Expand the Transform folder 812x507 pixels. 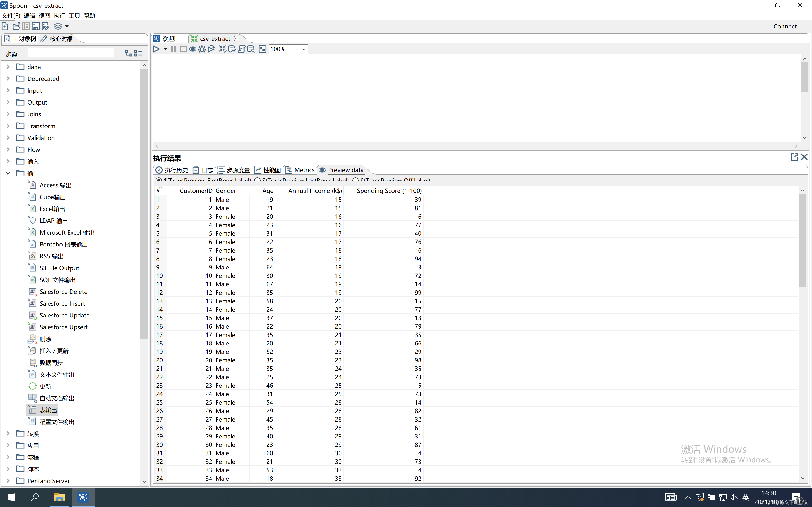click(8, 126)
